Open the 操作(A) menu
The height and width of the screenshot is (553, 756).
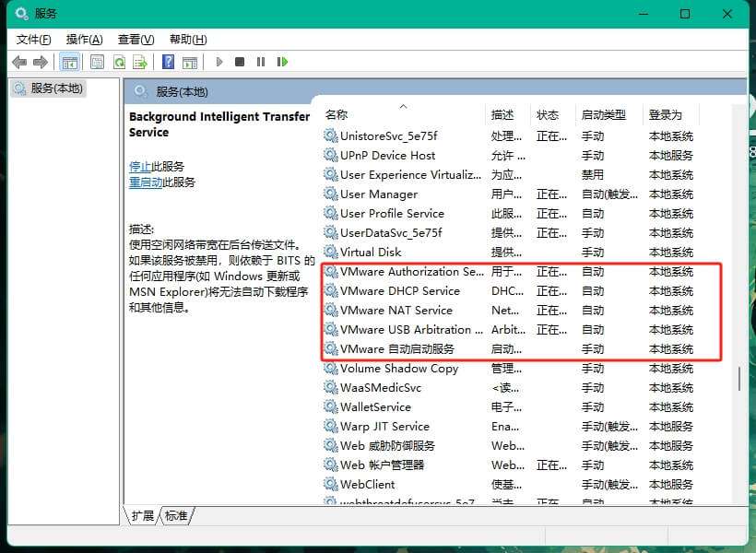(85, 39)
